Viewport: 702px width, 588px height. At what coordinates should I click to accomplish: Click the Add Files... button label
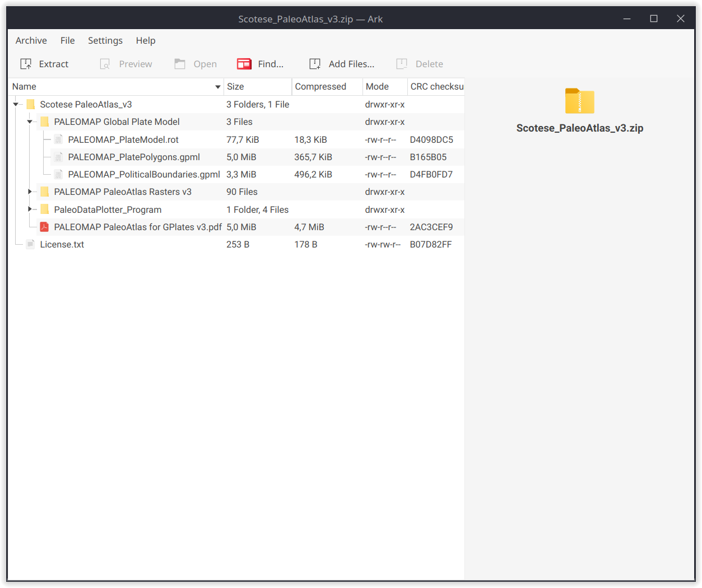351,64
